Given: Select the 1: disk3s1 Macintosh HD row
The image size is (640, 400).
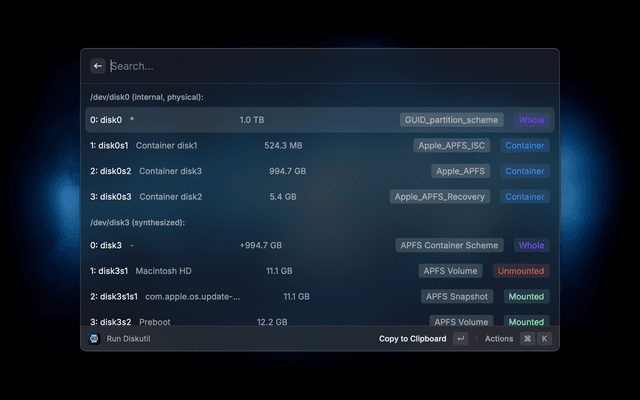Looking at the screenshot, I should (320, 271).
